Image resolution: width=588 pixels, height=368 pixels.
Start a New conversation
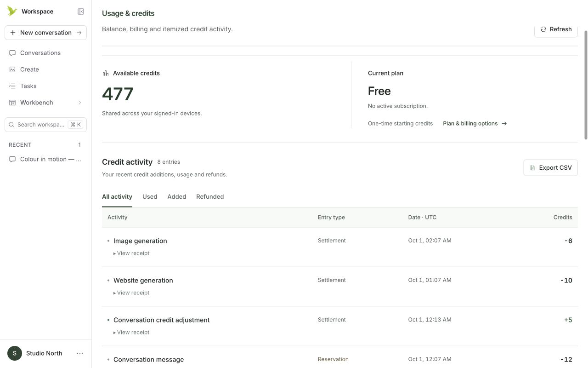[x=45, y=33]
